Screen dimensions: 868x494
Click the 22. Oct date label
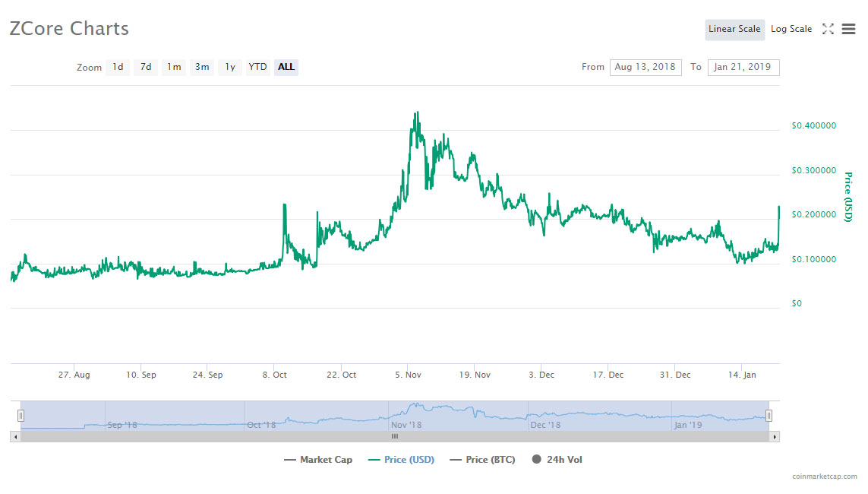point(342,375)
